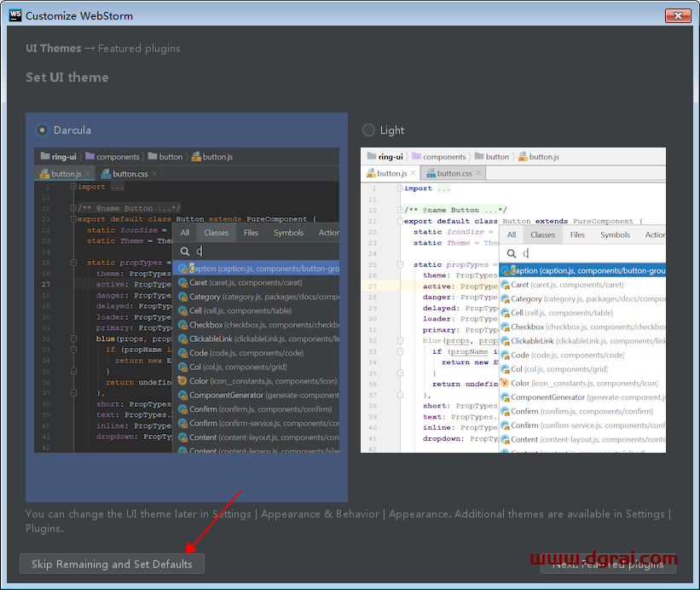Click UI Themes breadcrumb step
The image size is (700, 590).
[x=54, y=49]
